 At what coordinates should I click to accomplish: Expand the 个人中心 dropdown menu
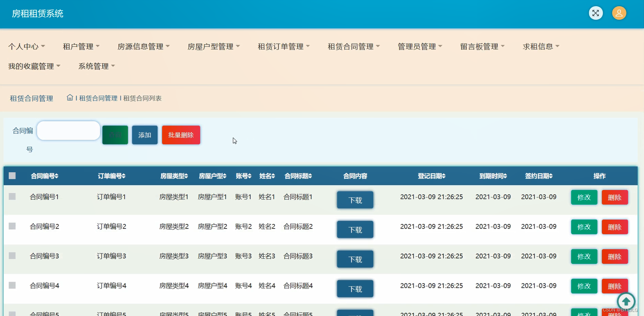pos(27,47)
